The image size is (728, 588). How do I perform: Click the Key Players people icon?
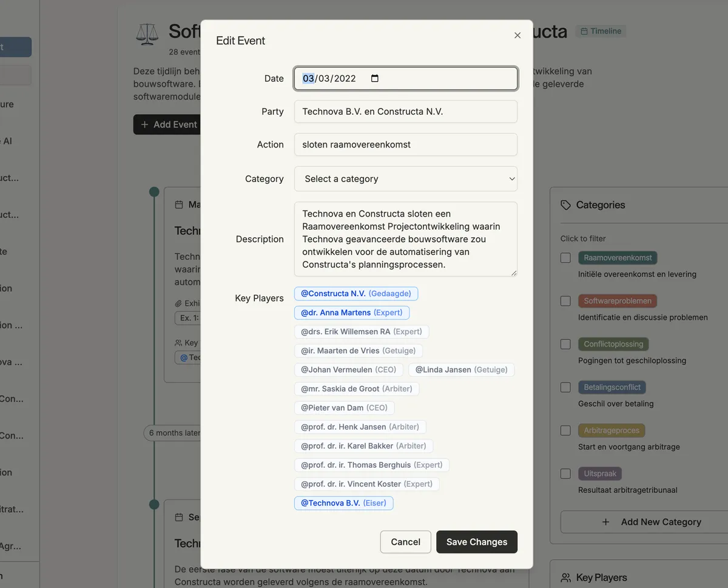[x=566, y=578]
